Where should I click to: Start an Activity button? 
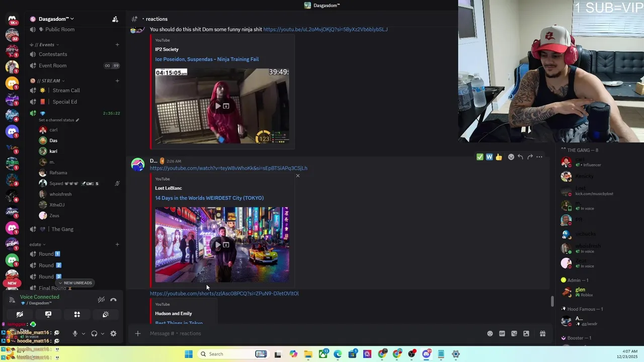coord(77,314)
